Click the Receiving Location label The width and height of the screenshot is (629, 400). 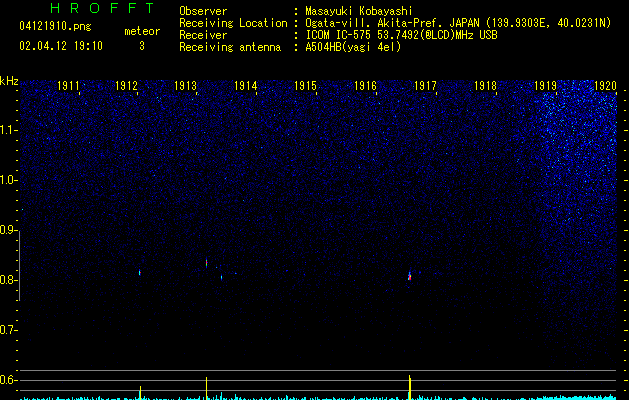point(233,23)
